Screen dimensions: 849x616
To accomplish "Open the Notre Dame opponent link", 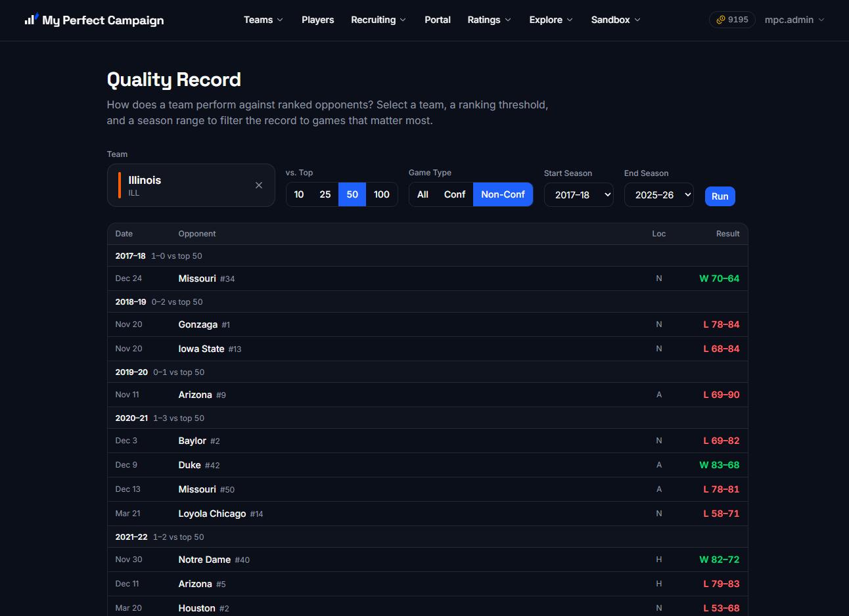I will click(204, 560).
